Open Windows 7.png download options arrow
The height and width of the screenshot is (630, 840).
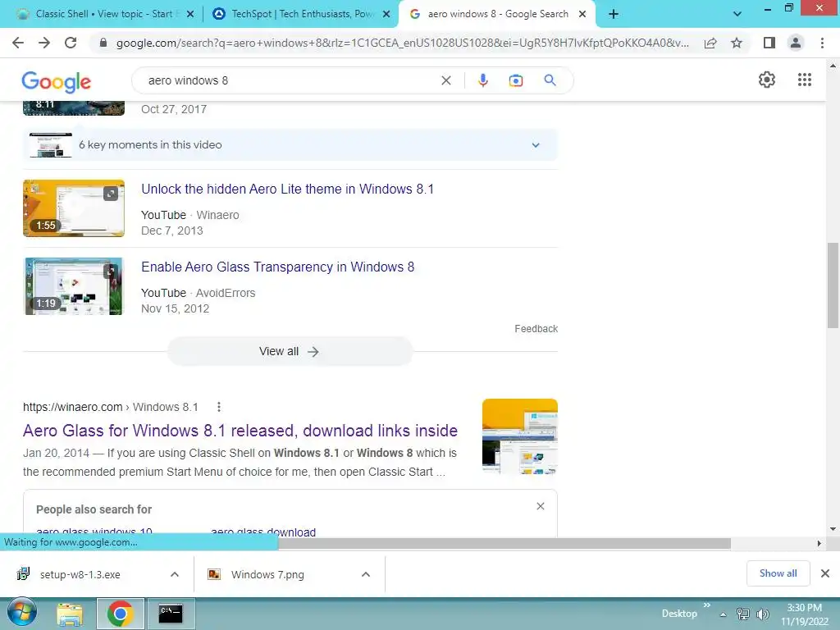(x=365, y=574)
